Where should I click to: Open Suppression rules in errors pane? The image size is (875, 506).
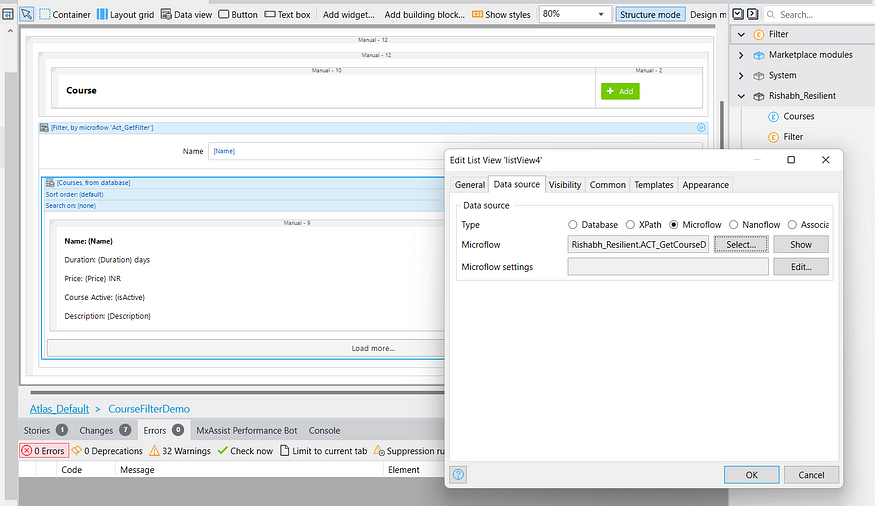409,451
